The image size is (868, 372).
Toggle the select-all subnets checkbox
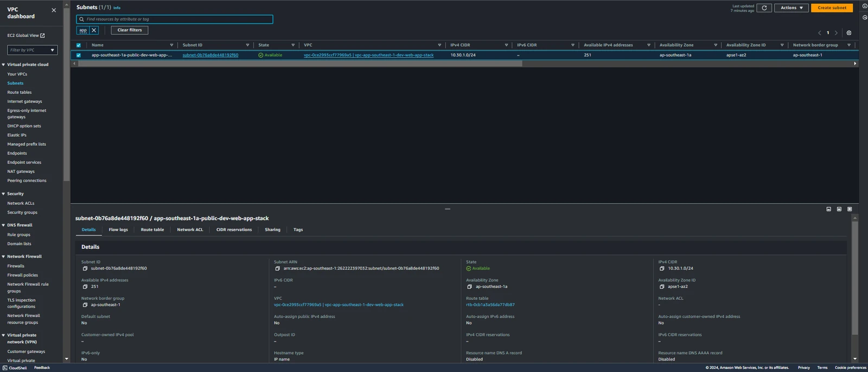79,46
